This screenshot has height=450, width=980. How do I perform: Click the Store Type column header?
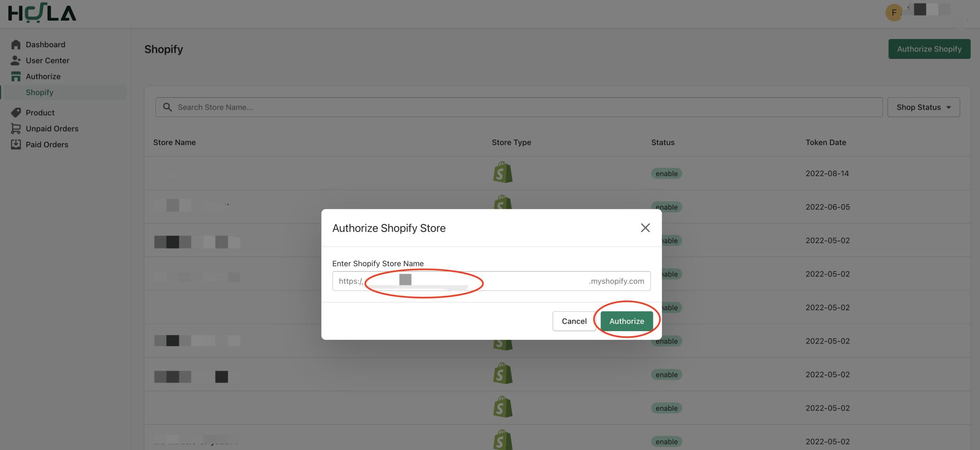511,143
